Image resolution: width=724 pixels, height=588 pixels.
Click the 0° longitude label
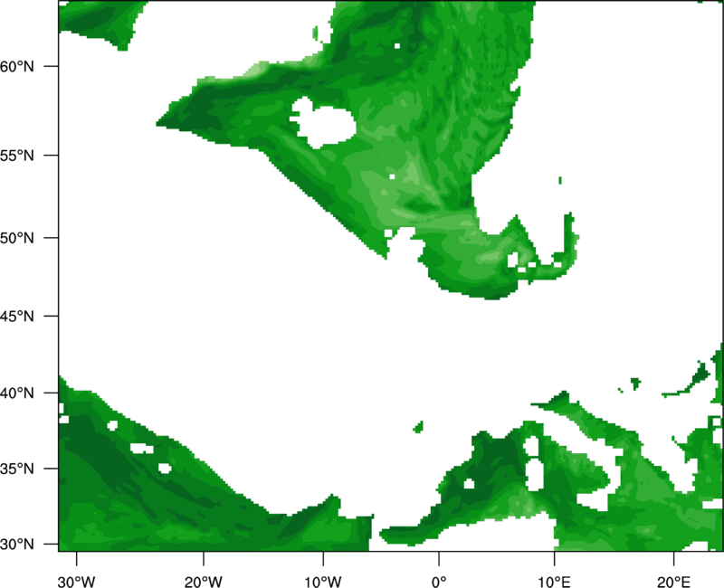point(439,582)
